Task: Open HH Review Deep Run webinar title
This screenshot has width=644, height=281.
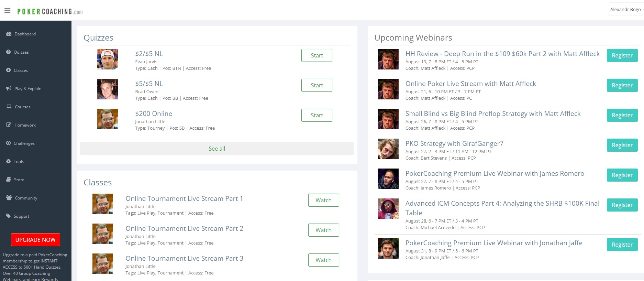Action: coord(502,54)
